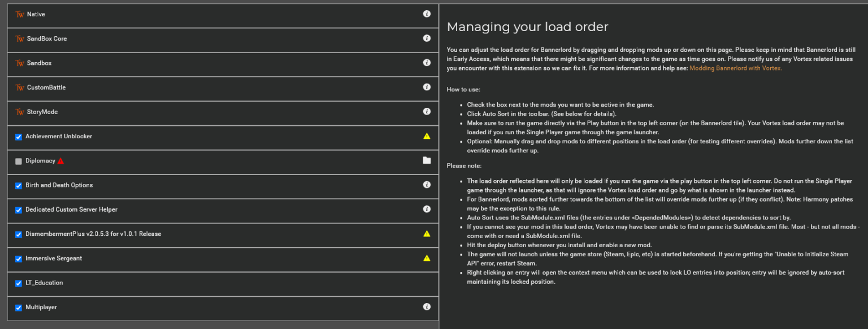Screen dimensions: 868x329
Task: Click info icon for Birth and Death Options
Action: coord(427,185)
